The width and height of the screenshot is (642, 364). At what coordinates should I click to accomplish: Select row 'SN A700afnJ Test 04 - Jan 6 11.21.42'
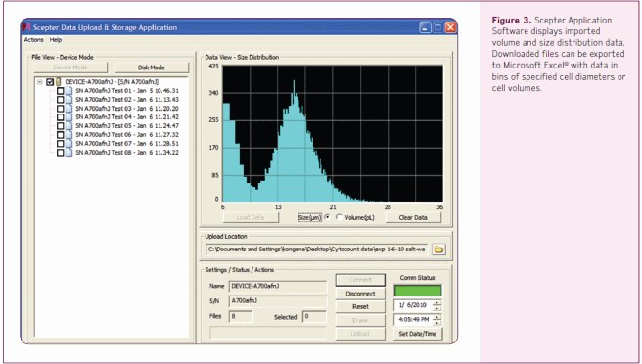pos(127,117)
